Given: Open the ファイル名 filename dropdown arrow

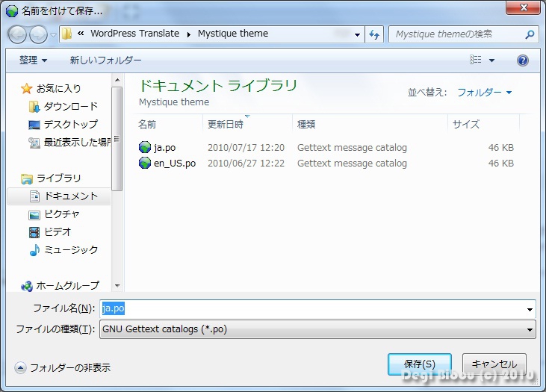Looking at the screenshot, I should (530, 309).
